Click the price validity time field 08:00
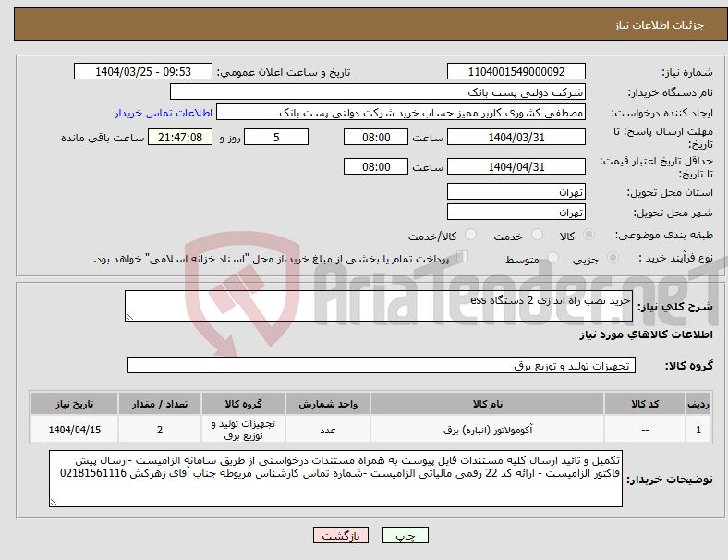 376,166
